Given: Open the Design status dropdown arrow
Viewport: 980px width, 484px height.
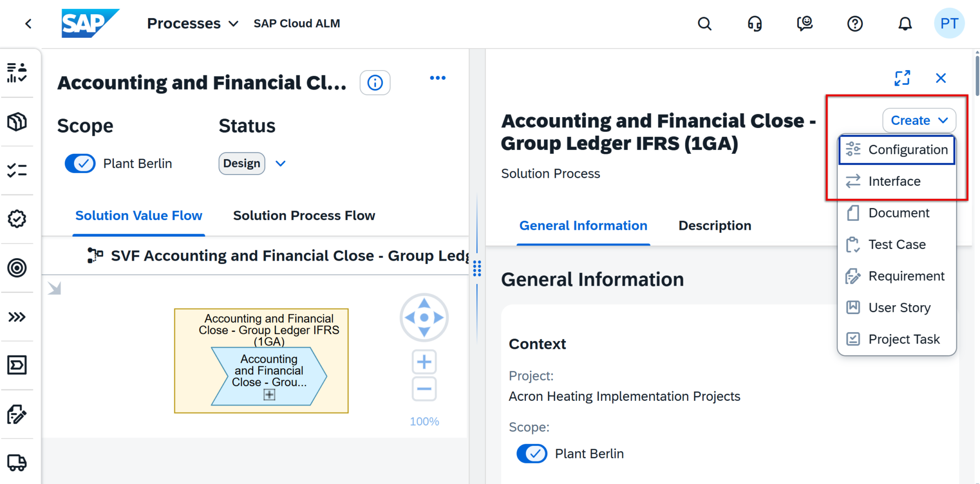Looking at the screenshot, I should pyautogui.click(x=280, y=164).
